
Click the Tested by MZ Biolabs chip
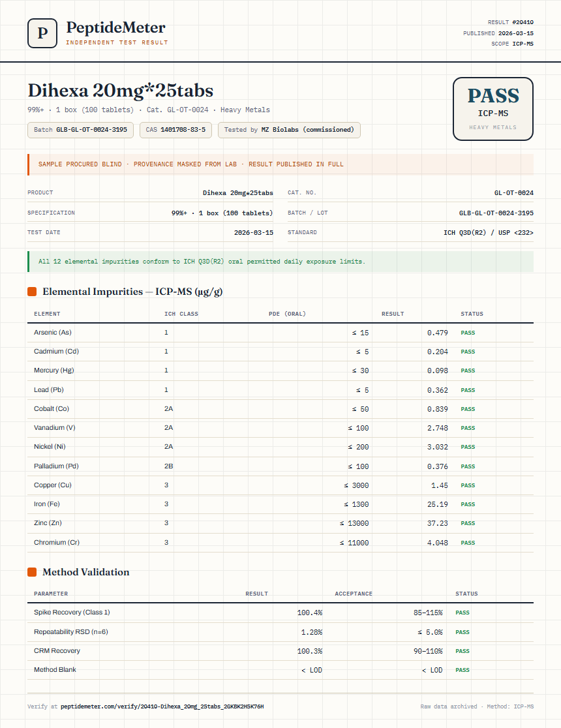click(289, 130)
